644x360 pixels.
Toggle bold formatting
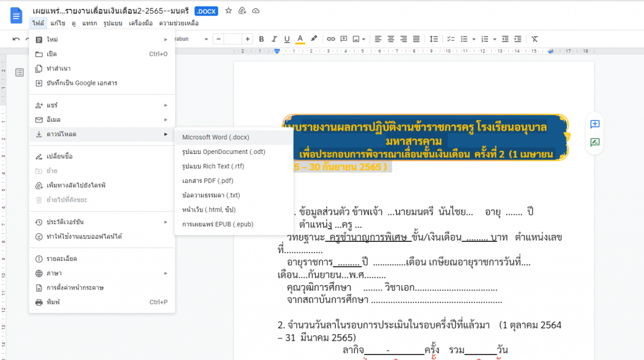tap(261, 39)
